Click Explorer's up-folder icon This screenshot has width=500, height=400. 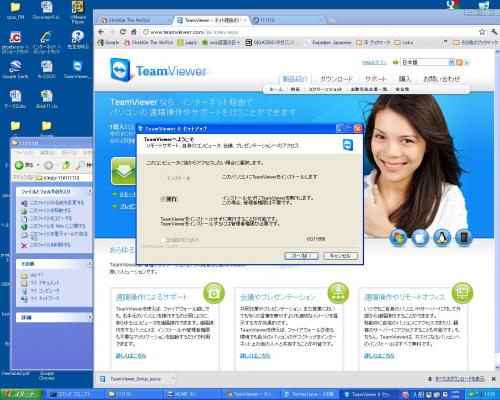[x=66, y=165]
